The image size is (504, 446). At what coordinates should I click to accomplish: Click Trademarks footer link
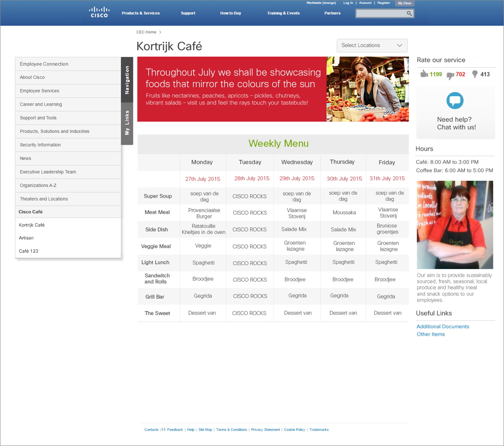pyautogui.click(x=319, y=429)
